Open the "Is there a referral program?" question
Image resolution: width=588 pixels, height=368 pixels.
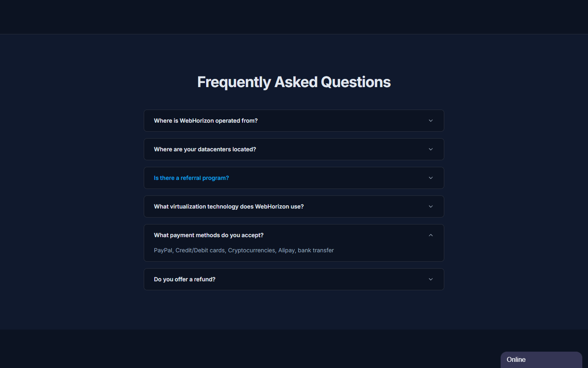pos(294,178)
